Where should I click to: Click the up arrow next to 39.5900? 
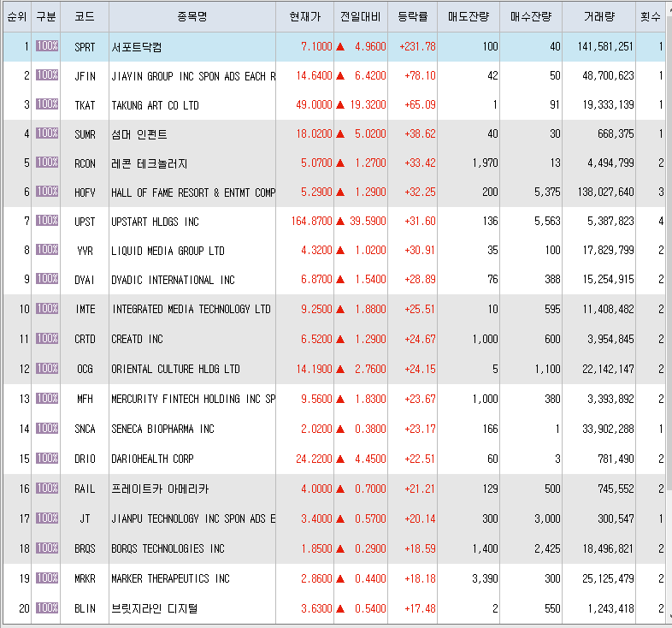tap(340, 222)
